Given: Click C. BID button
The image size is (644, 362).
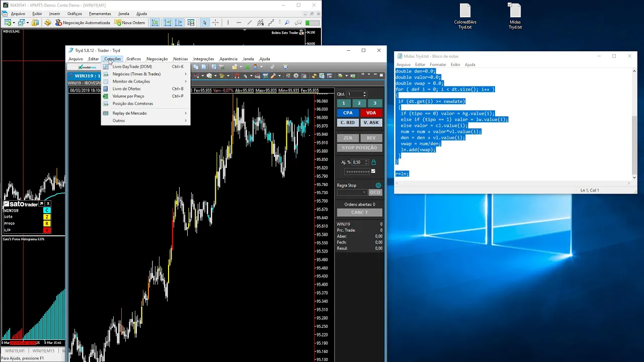Looking at the screenshot, I should coord(348,123).
